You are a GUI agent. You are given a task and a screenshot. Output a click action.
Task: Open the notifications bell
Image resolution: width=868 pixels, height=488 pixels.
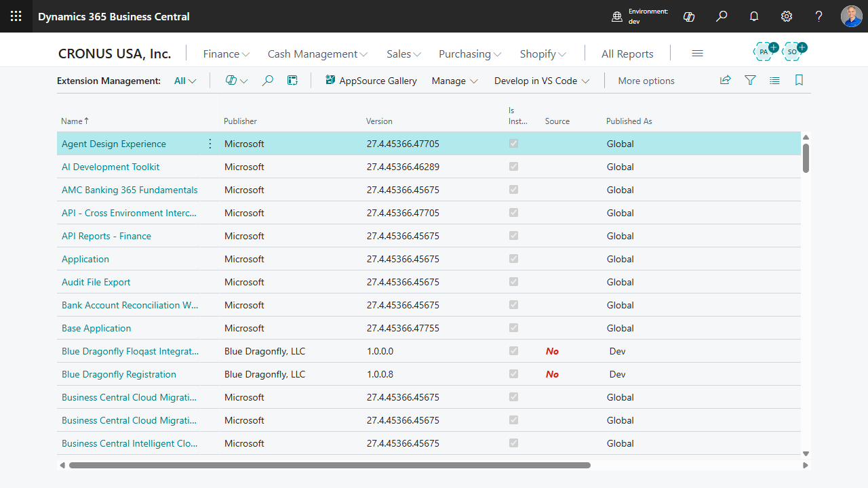click(x=754, y=16)
